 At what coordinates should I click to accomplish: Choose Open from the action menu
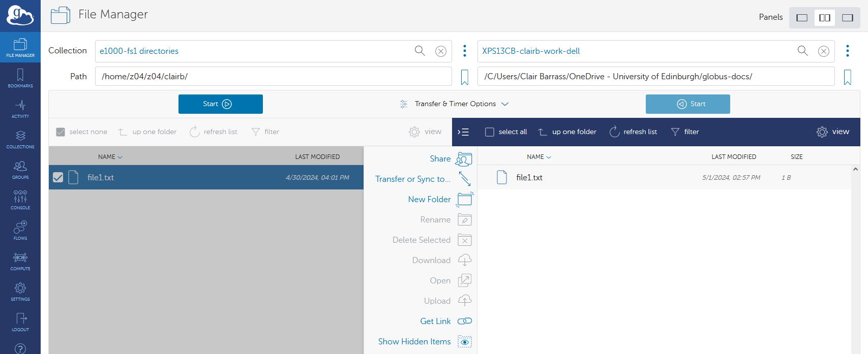451,280
